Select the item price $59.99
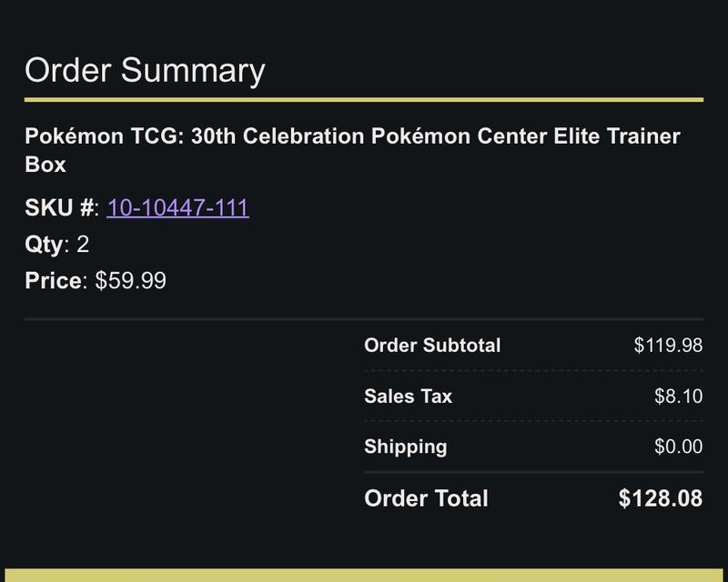The width and height of the screenshot is (728, 582). click(x=130, y=280)
